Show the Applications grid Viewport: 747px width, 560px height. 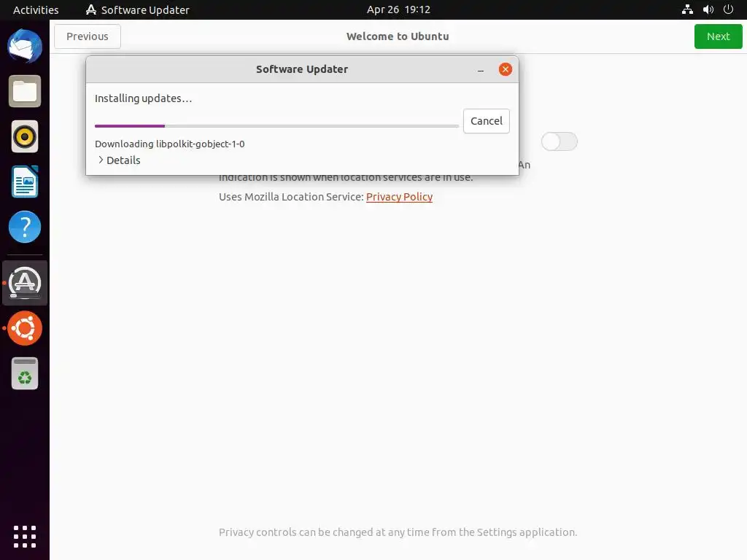pyautogui.click(x=25, y=537)
